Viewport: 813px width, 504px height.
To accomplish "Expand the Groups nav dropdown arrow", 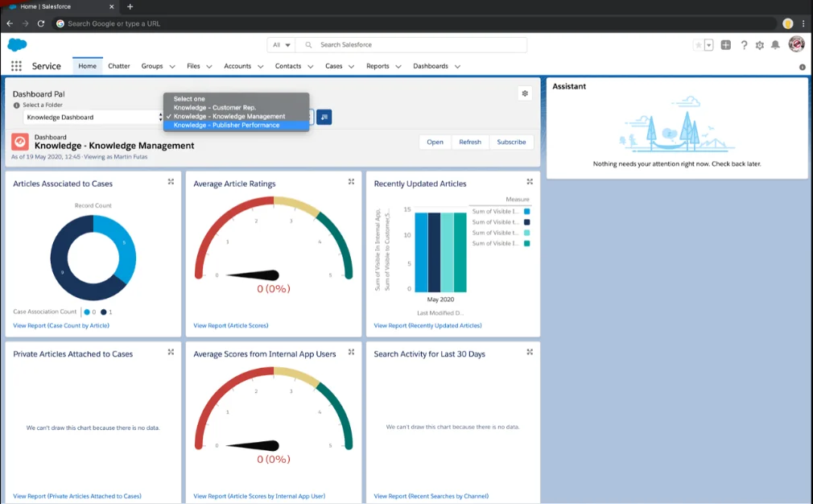I will point(172,66).
